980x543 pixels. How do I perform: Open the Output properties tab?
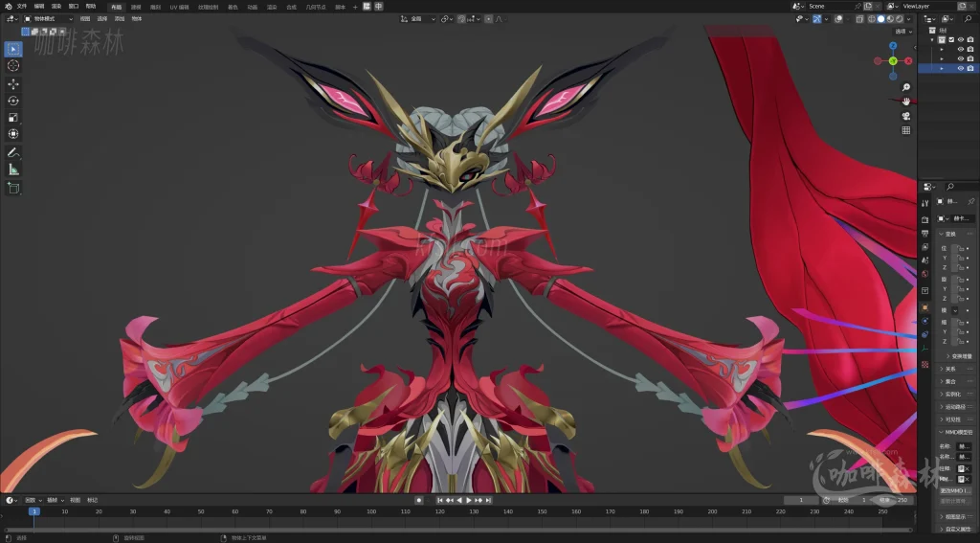click(x=925, y=234)
